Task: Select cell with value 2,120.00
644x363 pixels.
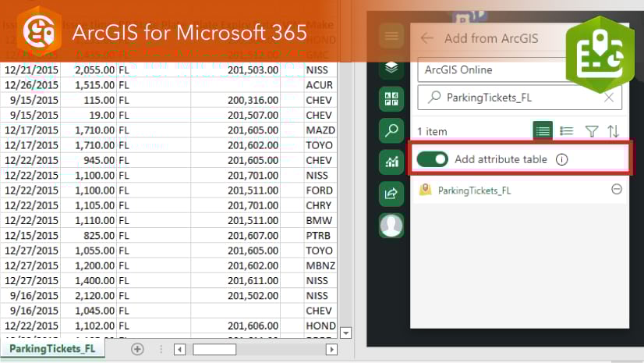Action: 89,296
